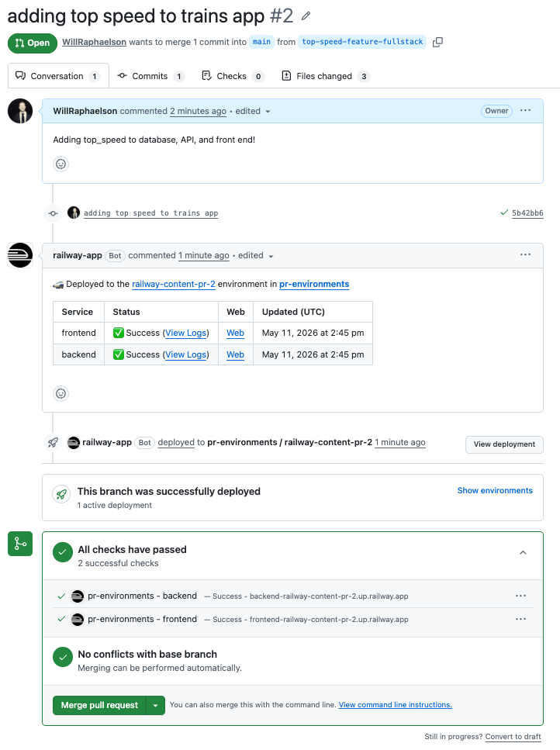Click Show environments link
Viewport: 560px width, 750px height.
[x=495, y=491]
